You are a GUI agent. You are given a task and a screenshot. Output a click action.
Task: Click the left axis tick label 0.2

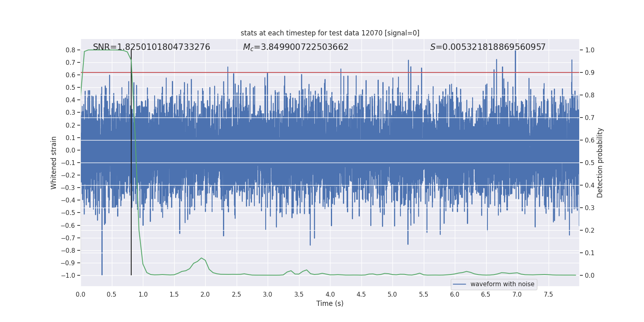[x=70, y=125]
